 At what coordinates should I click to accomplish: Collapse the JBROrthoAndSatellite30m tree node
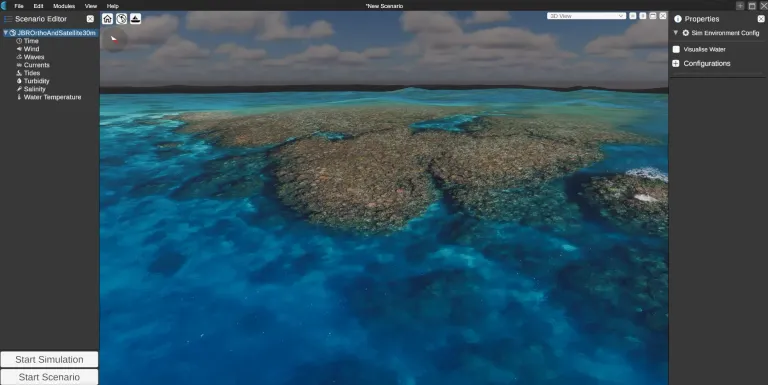click(5, 33)
